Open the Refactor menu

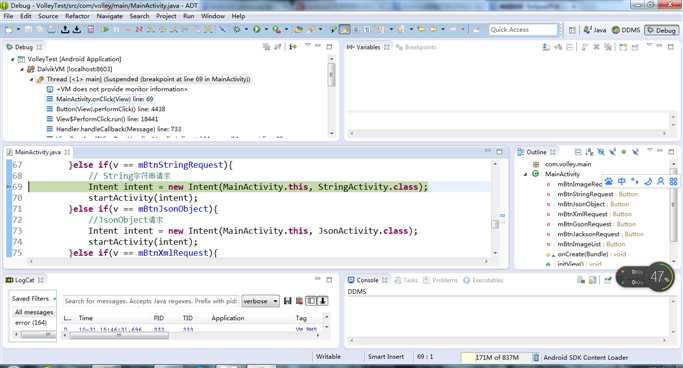coord(77,16)
